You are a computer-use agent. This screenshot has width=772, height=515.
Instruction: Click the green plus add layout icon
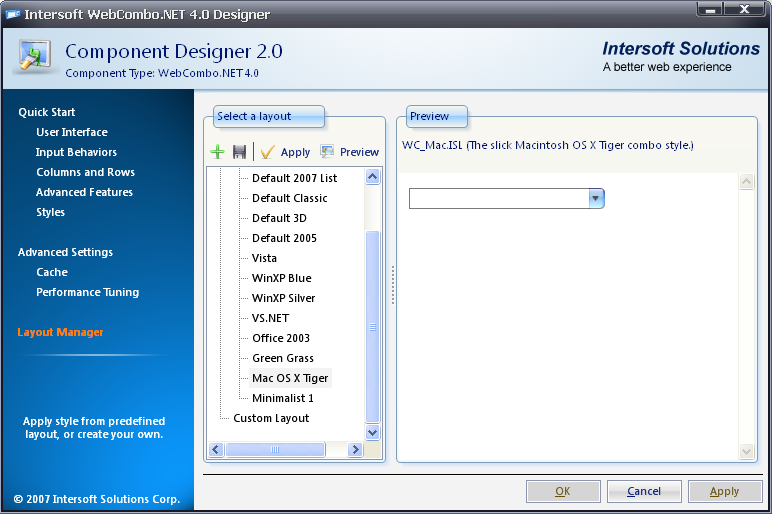[x=217, y=152]
